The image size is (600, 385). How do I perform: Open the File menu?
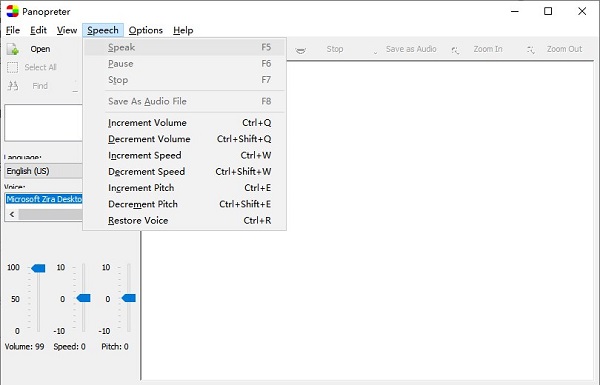pyautogui.click(x=13, y=30)
